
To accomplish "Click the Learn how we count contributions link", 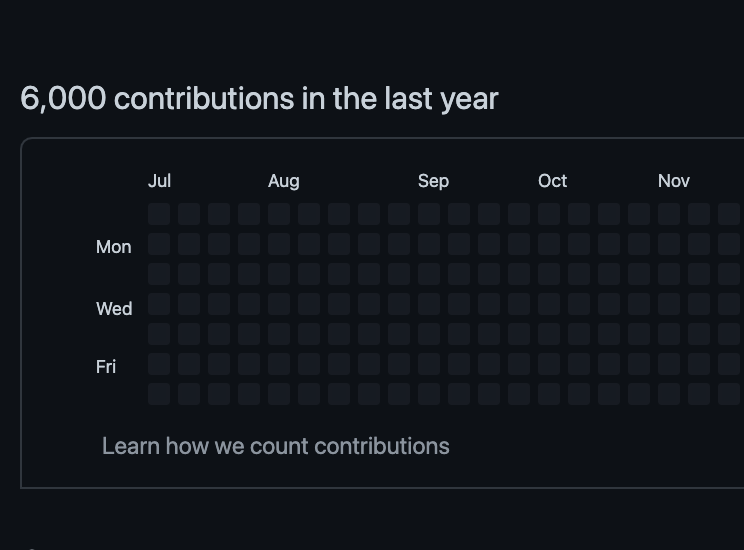I will [x=275, y=446].
